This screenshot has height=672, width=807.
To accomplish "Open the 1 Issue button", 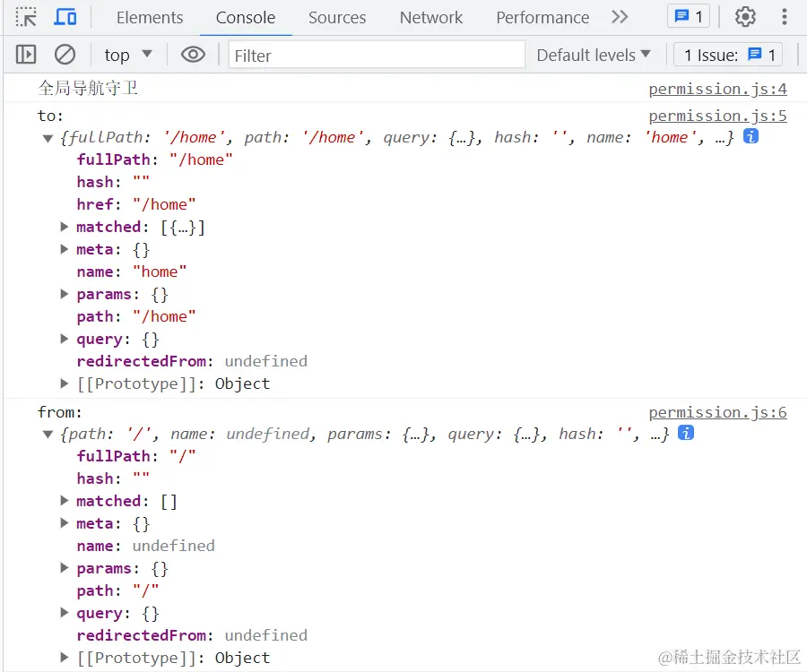I will [728, 55].
